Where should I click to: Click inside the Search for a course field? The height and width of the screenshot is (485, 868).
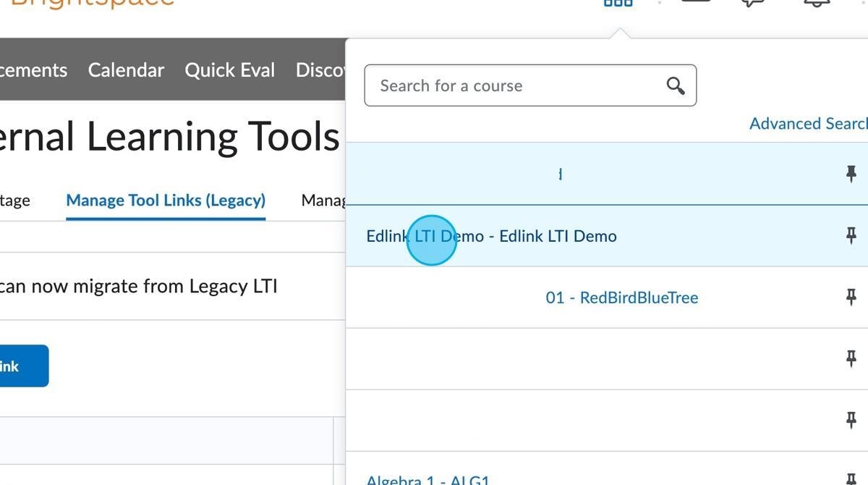(x=506, y=85)
